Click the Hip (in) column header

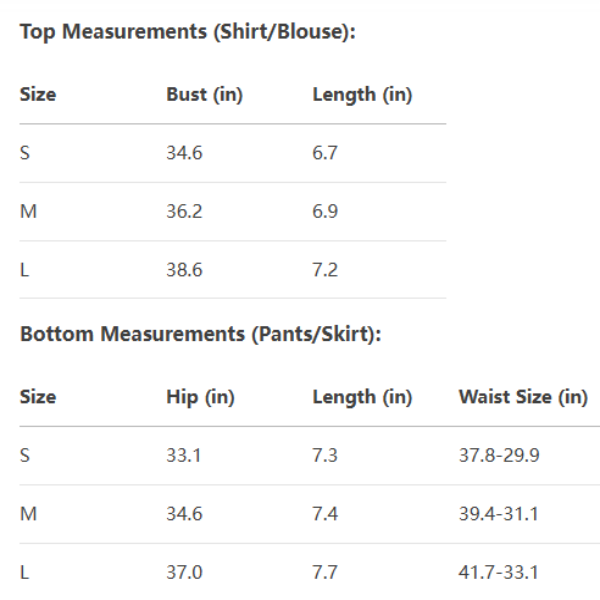coord(200,397)
